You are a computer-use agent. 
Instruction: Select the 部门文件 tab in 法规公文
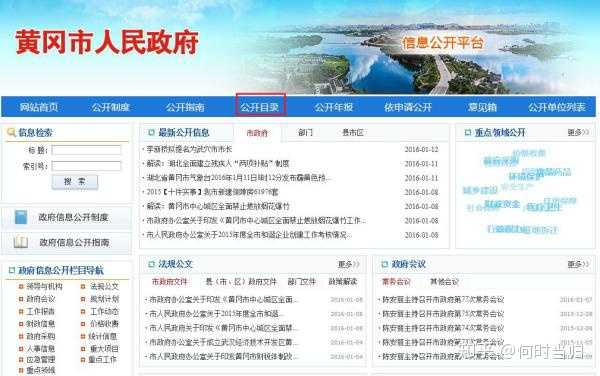302,282
